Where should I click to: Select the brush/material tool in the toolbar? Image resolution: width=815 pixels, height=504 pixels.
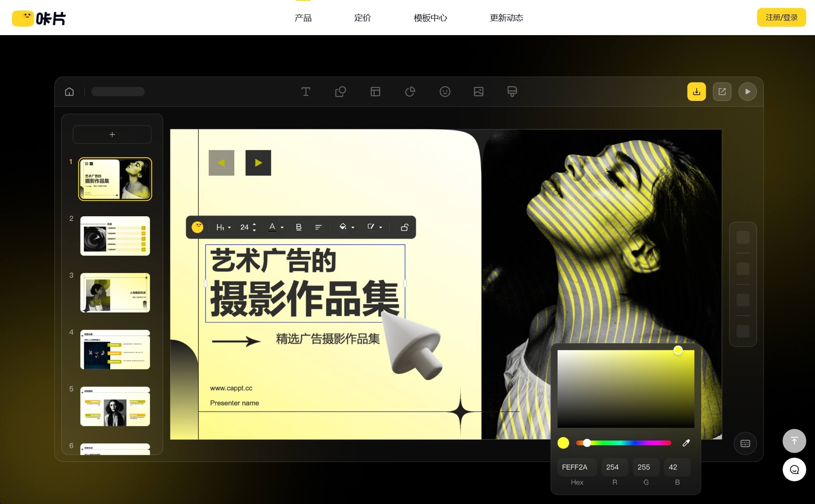point(512,92)
